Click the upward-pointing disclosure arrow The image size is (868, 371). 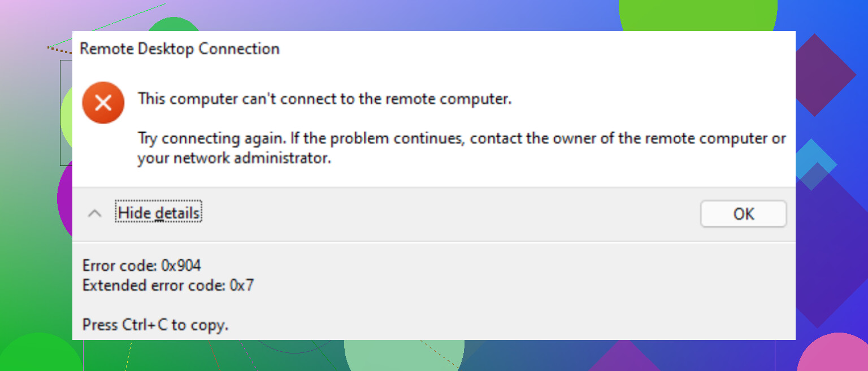[95, 213]
